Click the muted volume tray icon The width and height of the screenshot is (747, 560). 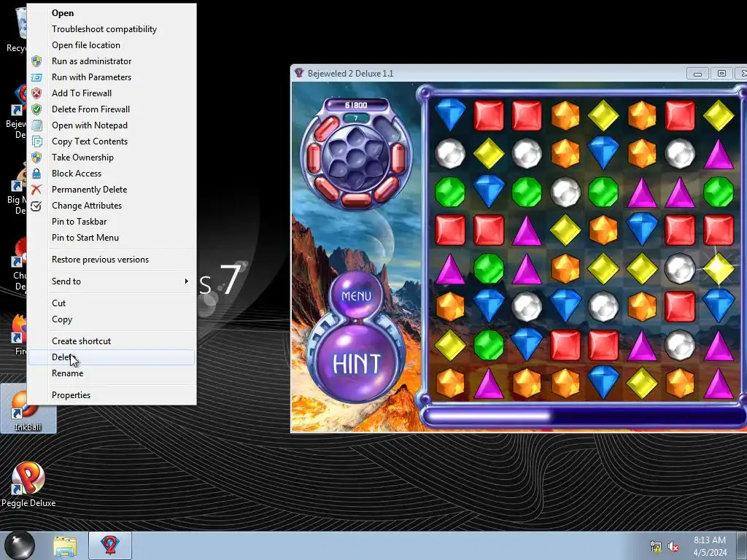click(x=673, y=546)
